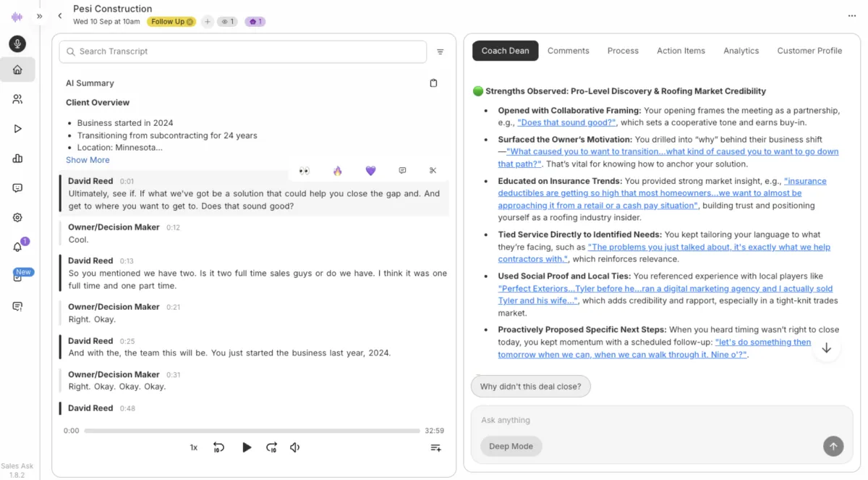Open the Customer Profile tab
Viewport: 868px width, 480px height.
[809, 51]
